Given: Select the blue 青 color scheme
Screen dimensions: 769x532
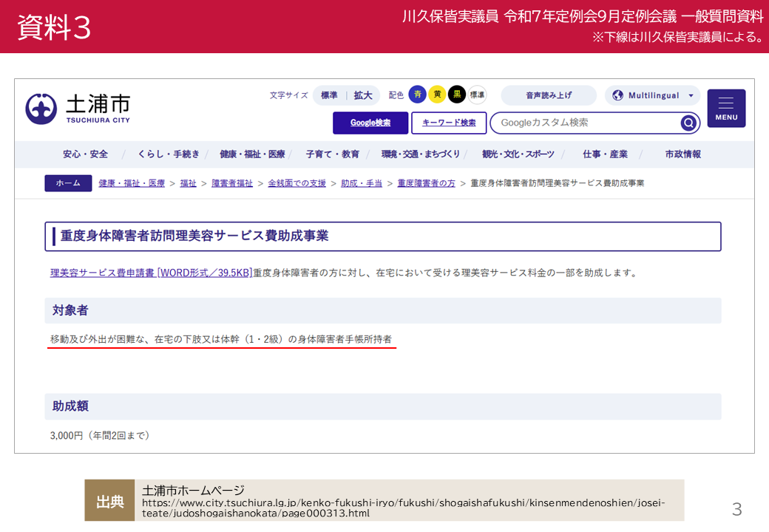Looking at the screenshot, I should tap(417, 95).
